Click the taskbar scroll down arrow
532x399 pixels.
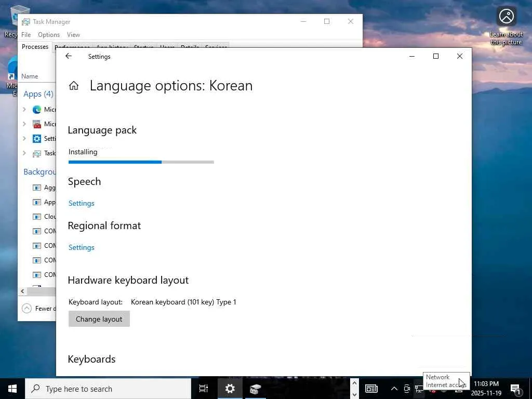pyautogui.click(x=354, y=395)
